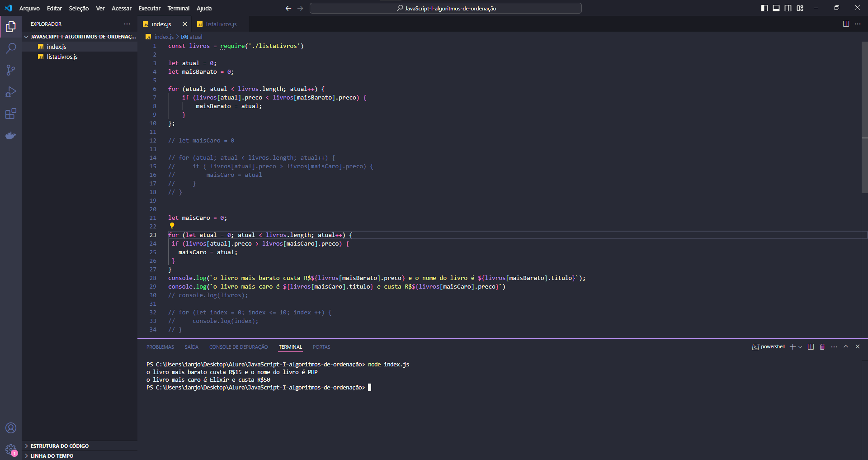Open the Terminal menu
Screen dimensions: 868x460
(179, 8)
